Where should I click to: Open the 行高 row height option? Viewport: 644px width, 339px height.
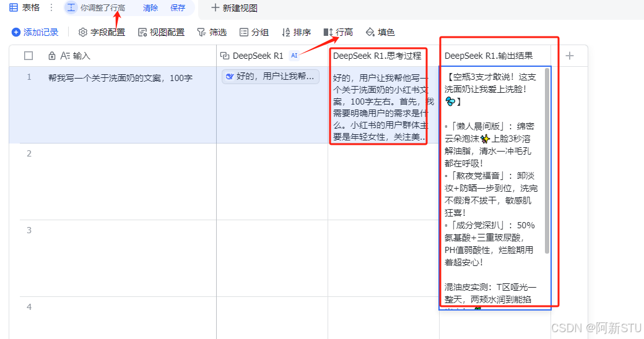338,32
